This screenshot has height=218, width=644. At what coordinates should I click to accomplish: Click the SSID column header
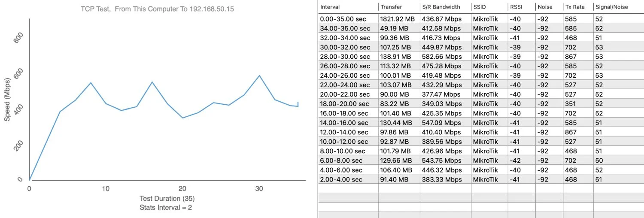[x=480, y=7]
